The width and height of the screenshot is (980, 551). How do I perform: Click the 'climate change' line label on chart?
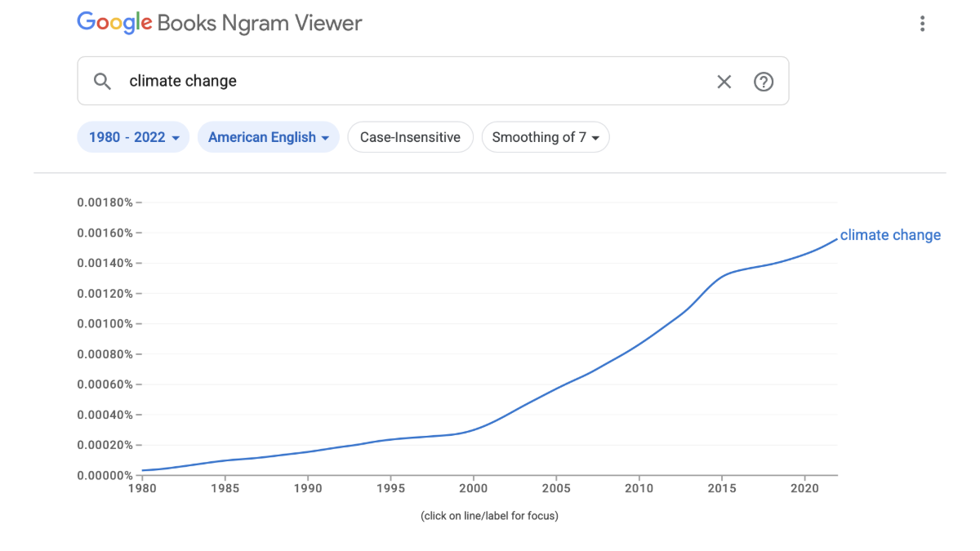[x=890, y=235]
